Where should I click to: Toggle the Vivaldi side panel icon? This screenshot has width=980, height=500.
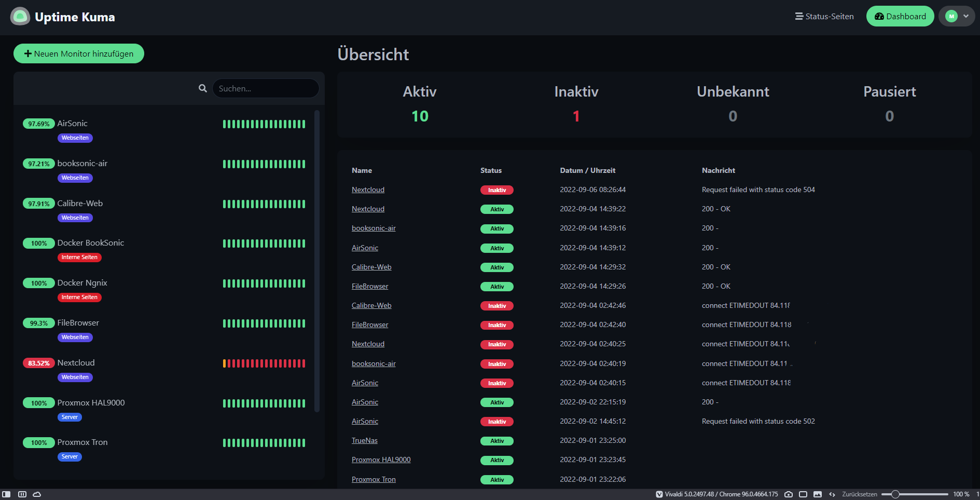tap(6, 494)
